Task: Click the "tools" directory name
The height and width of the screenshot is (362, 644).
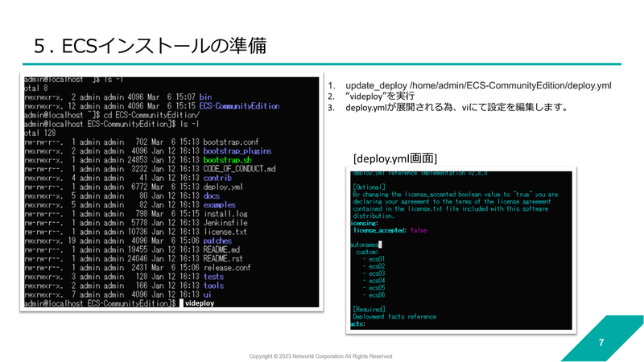Action: 213,286
